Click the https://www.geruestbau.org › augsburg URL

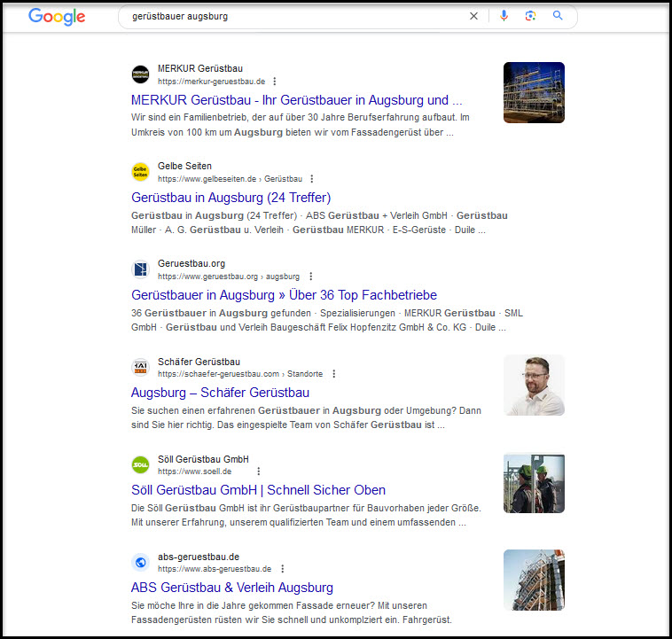[x=229, y=277]
